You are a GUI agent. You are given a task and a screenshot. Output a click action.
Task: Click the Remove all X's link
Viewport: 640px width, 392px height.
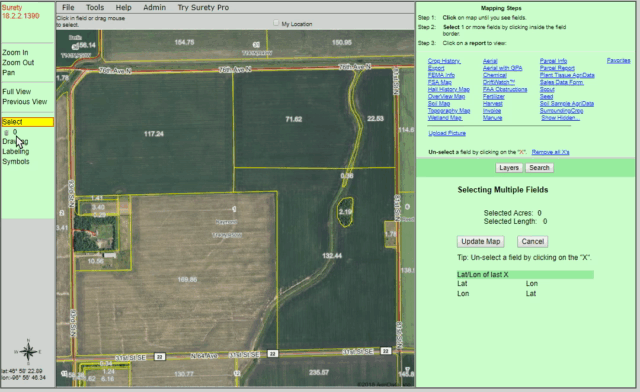click(550, 152)
